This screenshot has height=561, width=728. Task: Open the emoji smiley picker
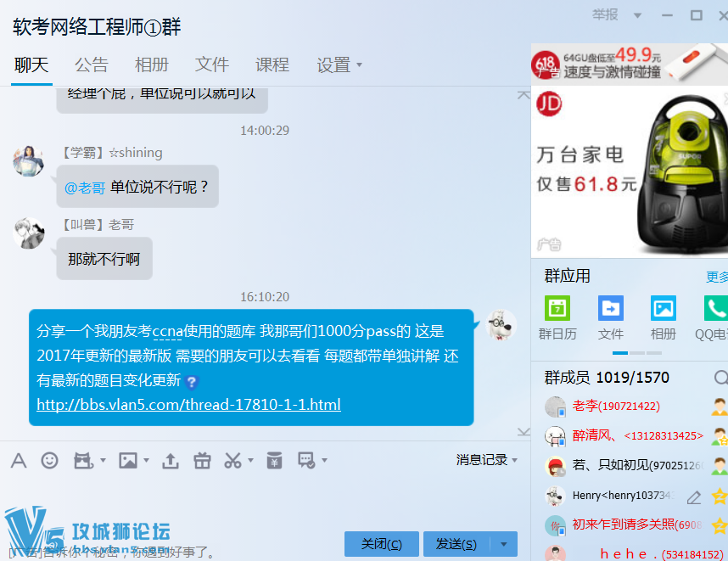(x=50, y=460)
